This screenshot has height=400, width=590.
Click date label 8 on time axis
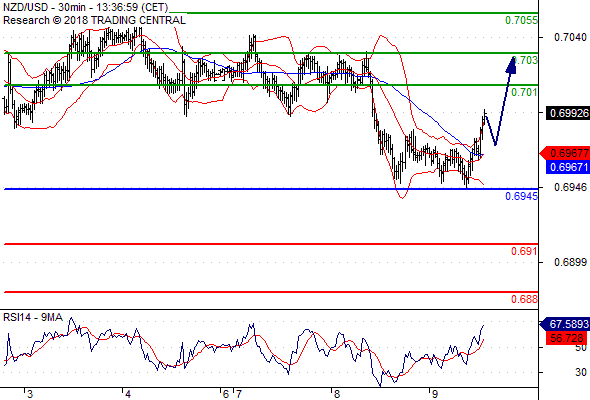336,394
